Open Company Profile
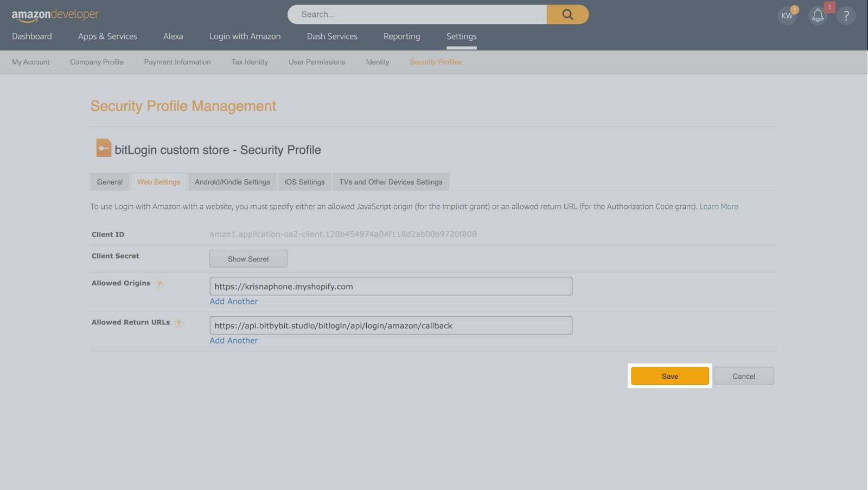 [x=97, y=62]
